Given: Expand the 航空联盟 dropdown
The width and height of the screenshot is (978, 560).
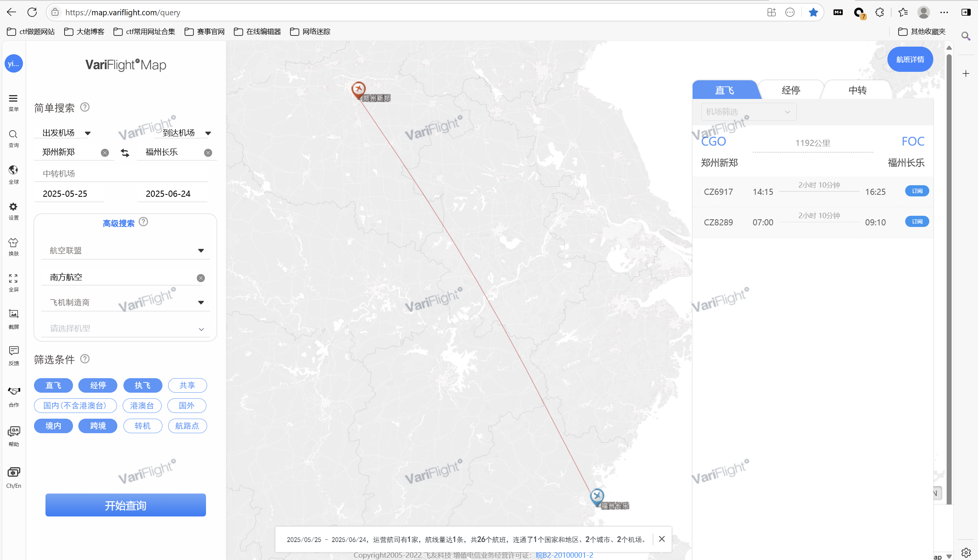Looking at the screenshot, I should pyautogui.click(x=126, y=251).
